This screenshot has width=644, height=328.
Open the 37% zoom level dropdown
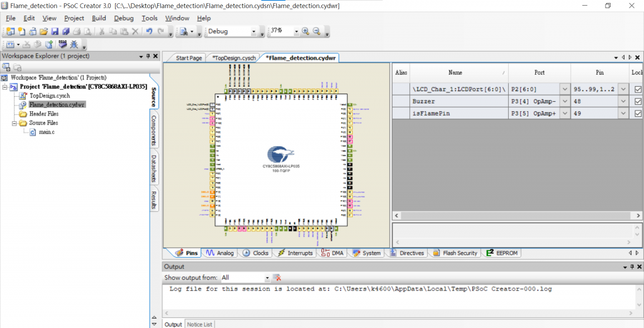(x=296, y=31)
